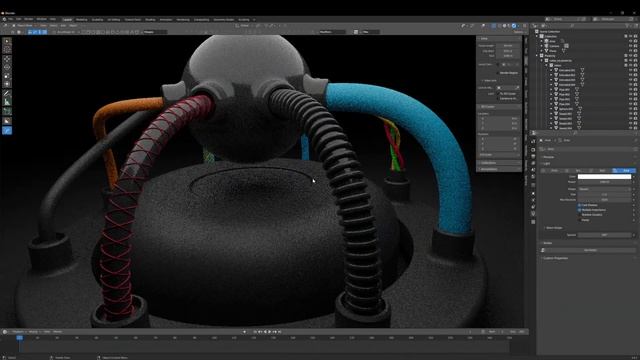Open the View Layer properties tab icon
640x360 pixels.
point(533,163)
